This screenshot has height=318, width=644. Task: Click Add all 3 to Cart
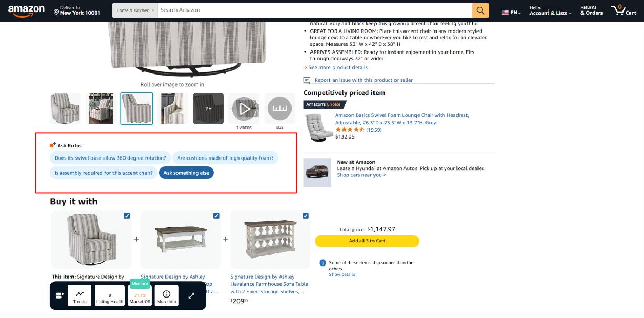pos(366,241)
